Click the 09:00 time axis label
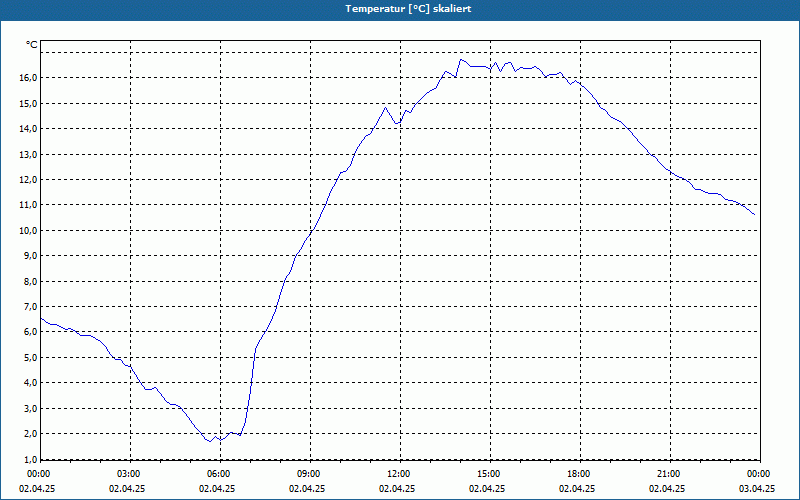This screenshot has height=500, width=800. [x=310, y=474]
